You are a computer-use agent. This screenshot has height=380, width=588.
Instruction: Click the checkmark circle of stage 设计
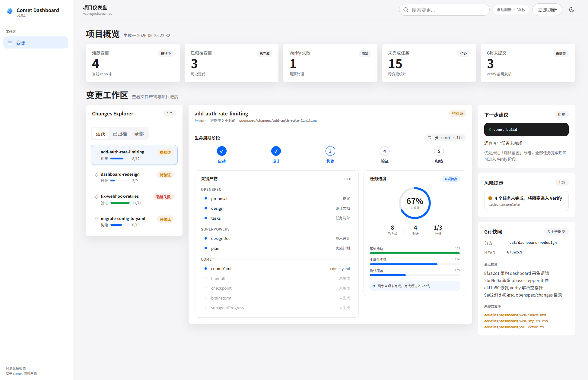click(276, 151)
